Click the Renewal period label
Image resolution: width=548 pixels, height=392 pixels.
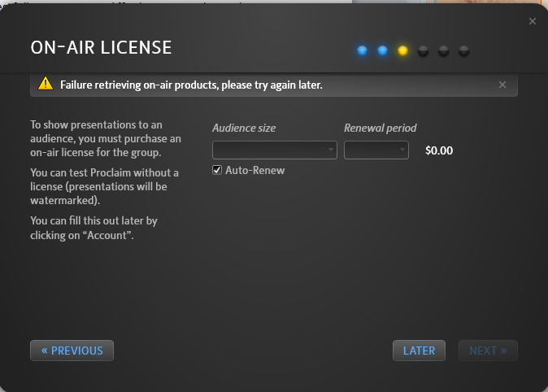(x=381, y=128)
